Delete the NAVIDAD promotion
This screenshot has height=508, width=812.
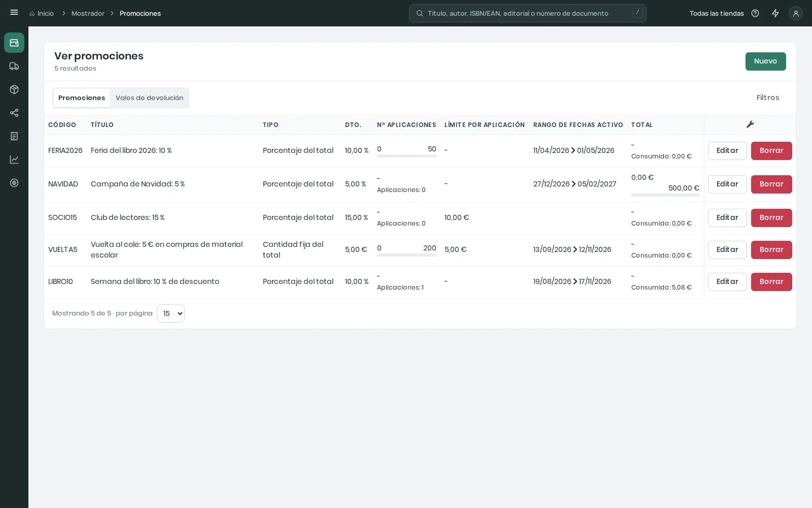click(x=771, y=184)
